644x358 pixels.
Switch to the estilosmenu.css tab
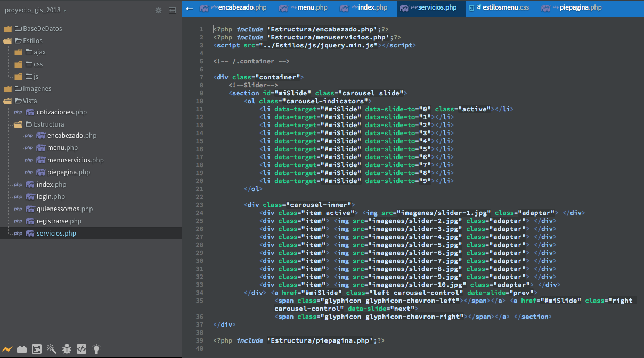[500, 8]
